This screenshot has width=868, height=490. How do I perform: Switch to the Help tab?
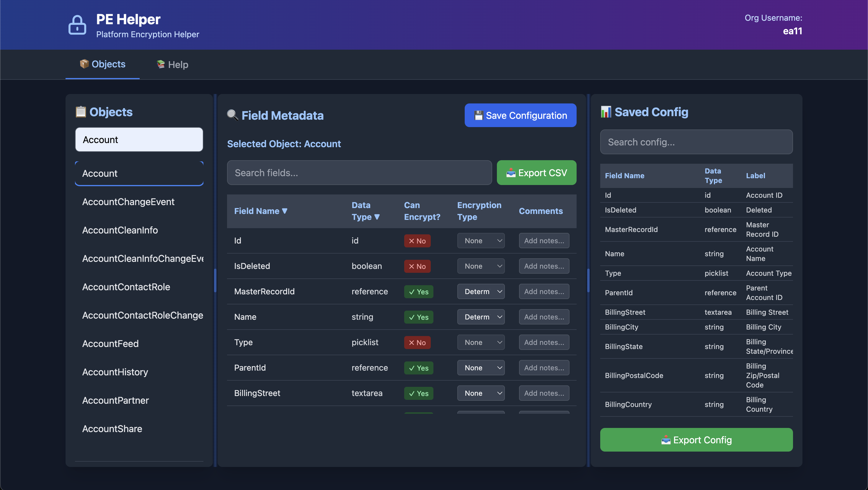click(x=172, y=64)
